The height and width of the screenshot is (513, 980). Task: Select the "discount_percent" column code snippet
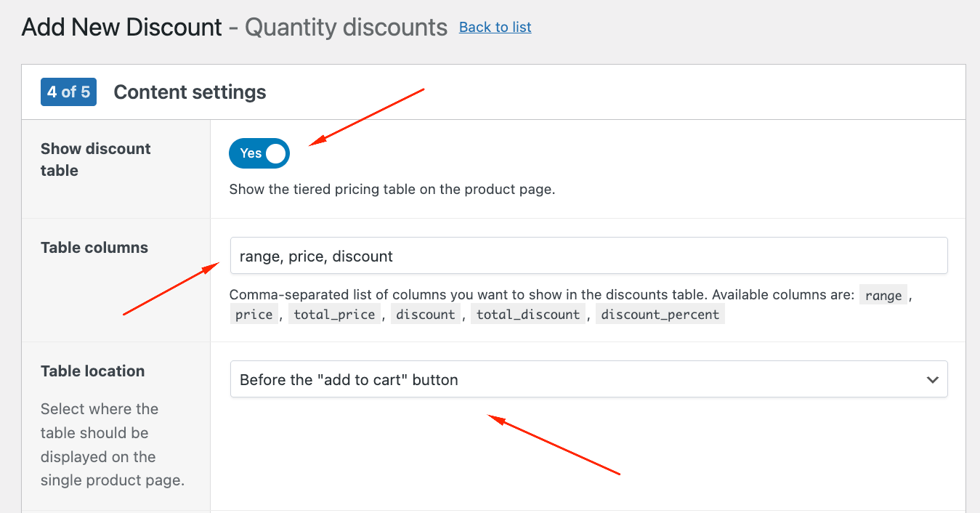660,313
